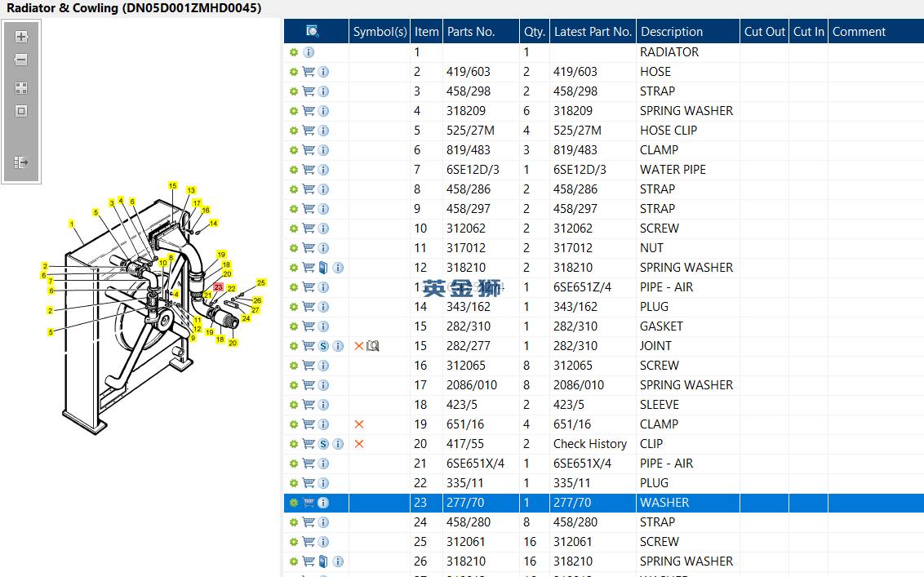
Task: Open info for RADIATOR item 1
Action: (x=309, y=52)
